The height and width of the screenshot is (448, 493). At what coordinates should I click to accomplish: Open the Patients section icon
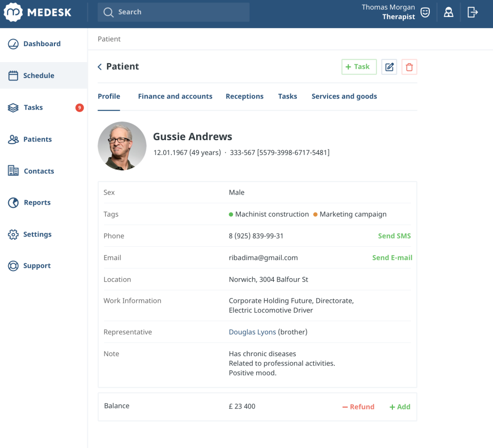click(12, 139)
